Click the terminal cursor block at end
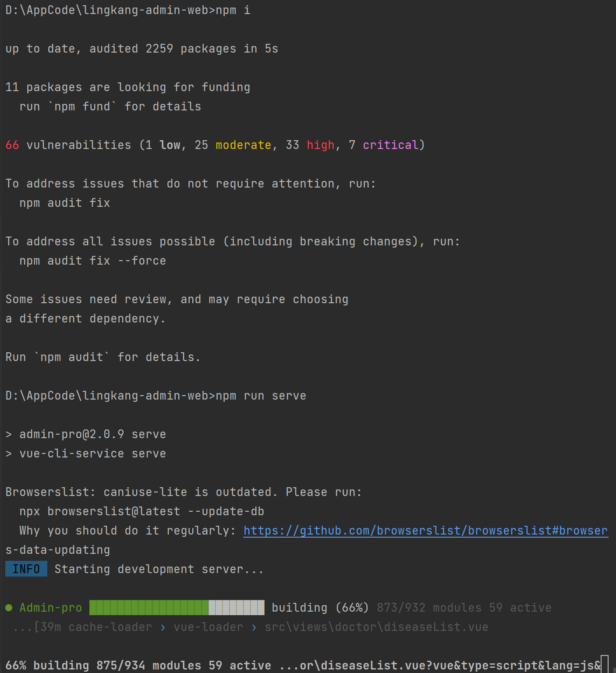The width and height of the screenshot is (616, 673). pyautogui.click(x=605, y=664)
